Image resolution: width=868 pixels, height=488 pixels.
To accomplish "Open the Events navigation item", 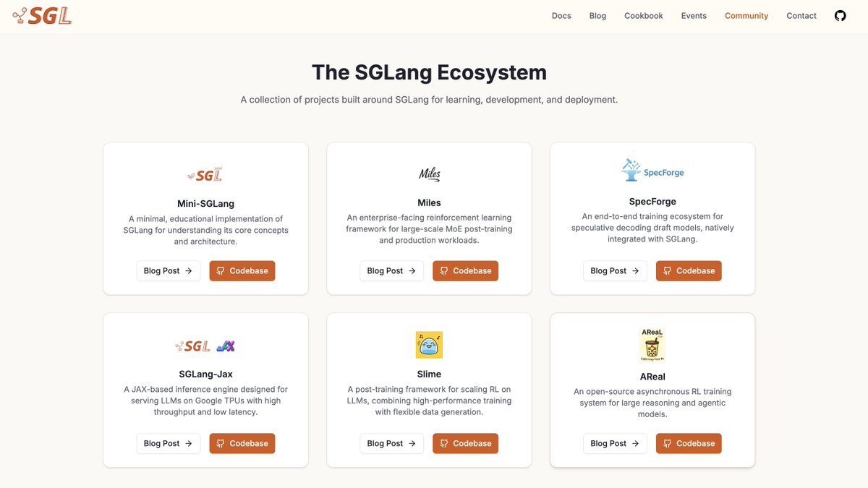I will pos(694,15).
